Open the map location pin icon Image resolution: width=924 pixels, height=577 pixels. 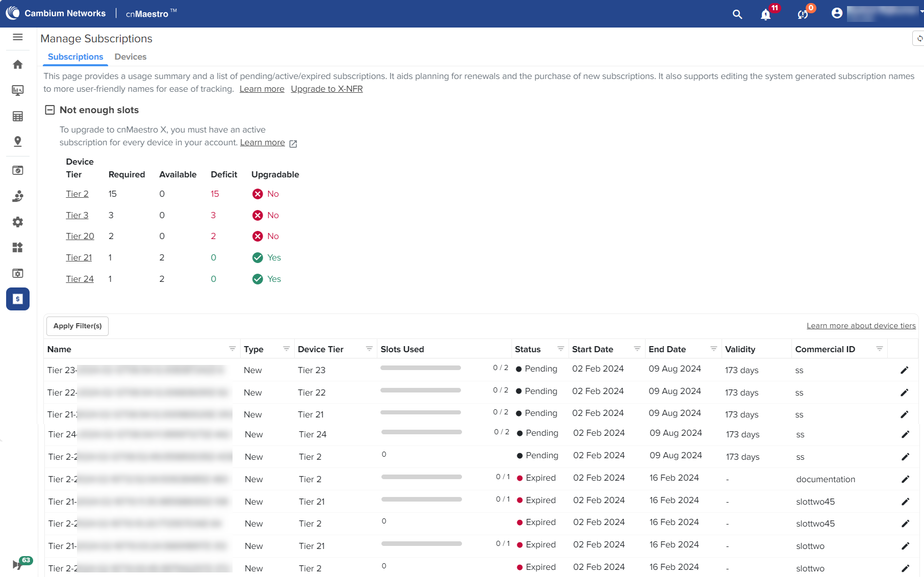pyautogui.click(x=18, y=142)
